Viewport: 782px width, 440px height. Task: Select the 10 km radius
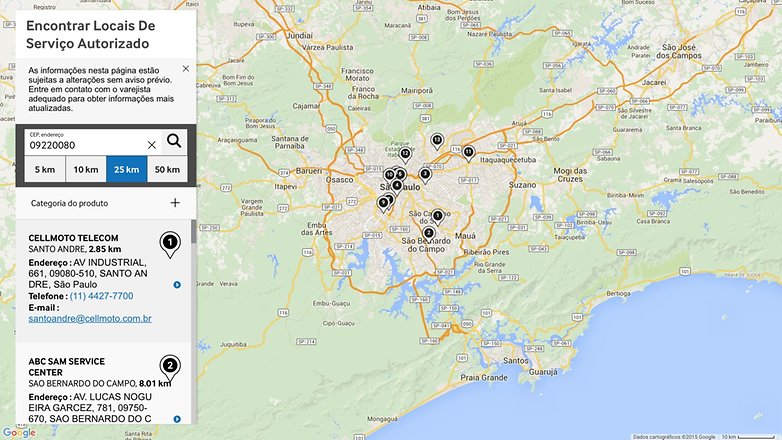[86, 170]
